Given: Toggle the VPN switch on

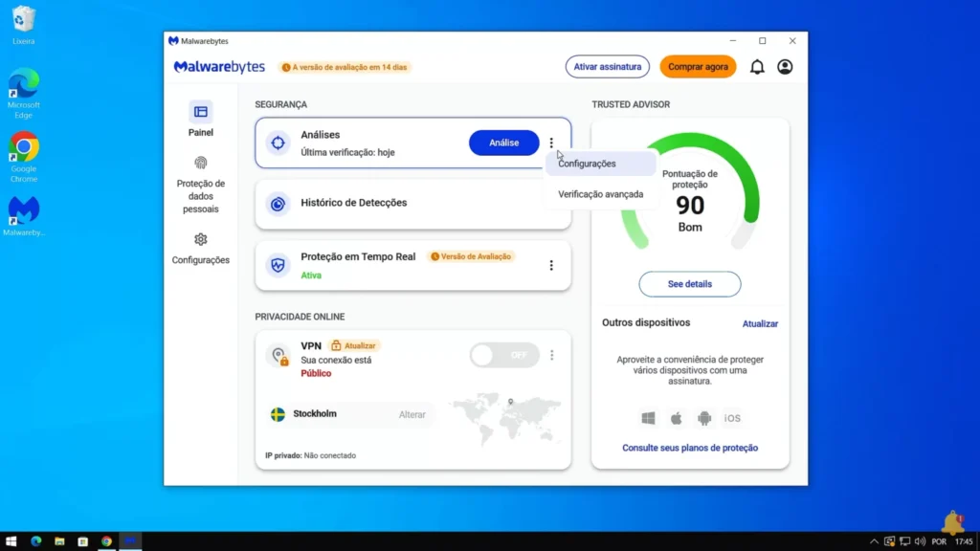Looking at the screenshot, I should tap(504, 355).
